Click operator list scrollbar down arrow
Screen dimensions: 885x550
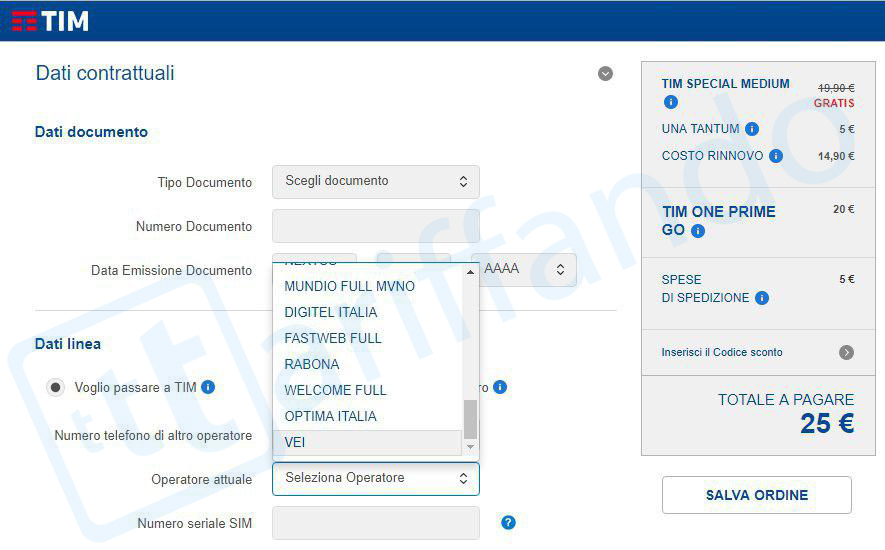pos(470,447)
